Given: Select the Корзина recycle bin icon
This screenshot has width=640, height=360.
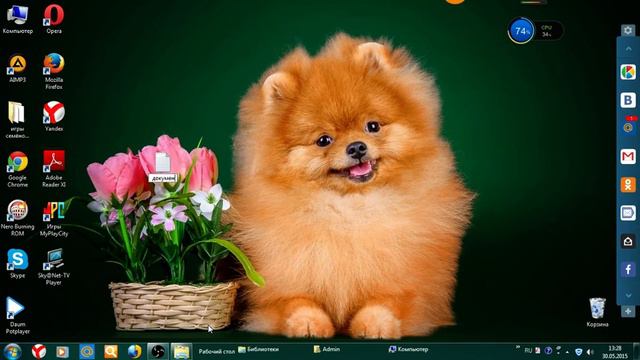Looking at the screenshot, I should tap(597, 313).
